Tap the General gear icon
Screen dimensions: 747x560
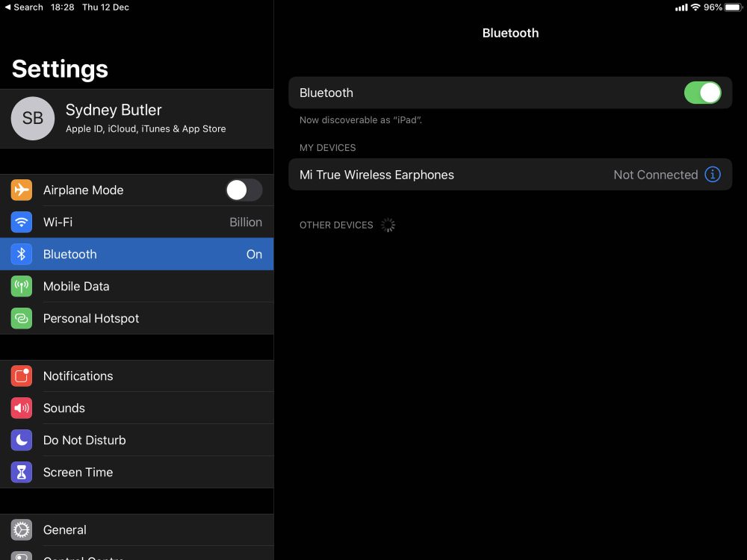[x=22, y=530]
